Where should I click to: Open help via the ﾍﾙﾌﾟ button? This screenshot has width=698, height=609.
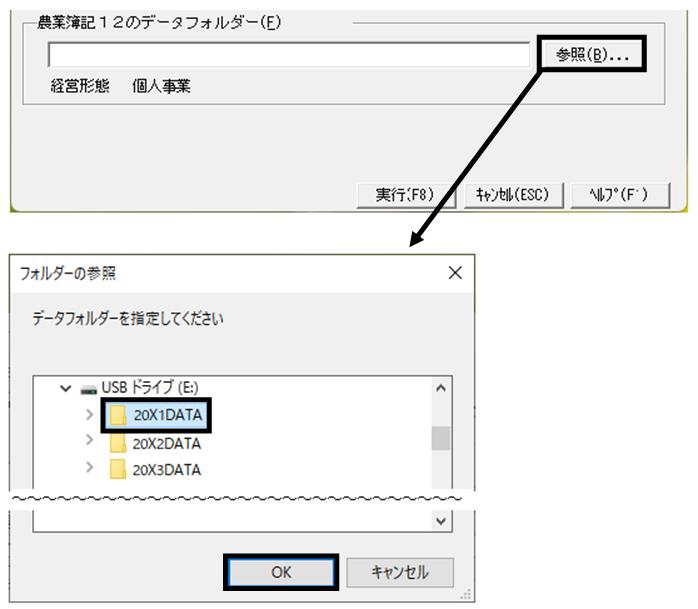tap(620, 195)
